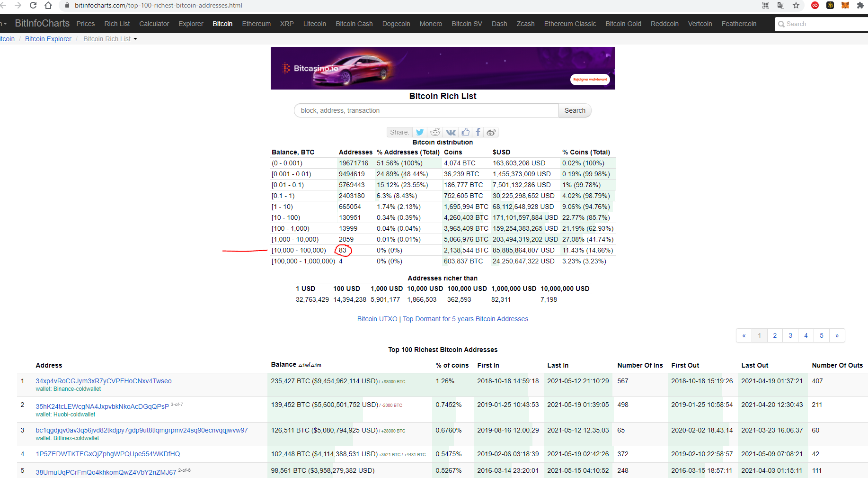The height and width of the screenshot is (478, 868).
Task: Click the address bar URL
Action: [x=158, y=5]
